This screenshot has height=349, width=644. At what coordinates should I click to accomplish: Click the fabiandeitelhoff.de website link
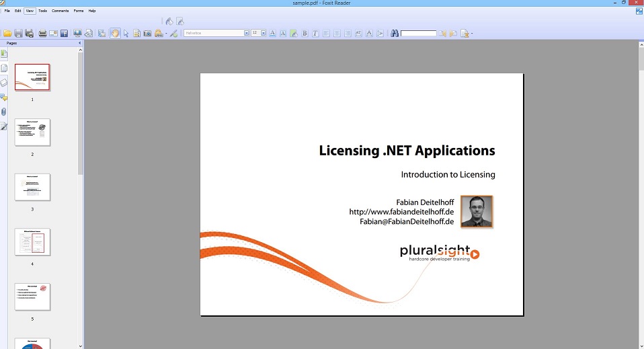pyautogui.click(x=401, y=212)
